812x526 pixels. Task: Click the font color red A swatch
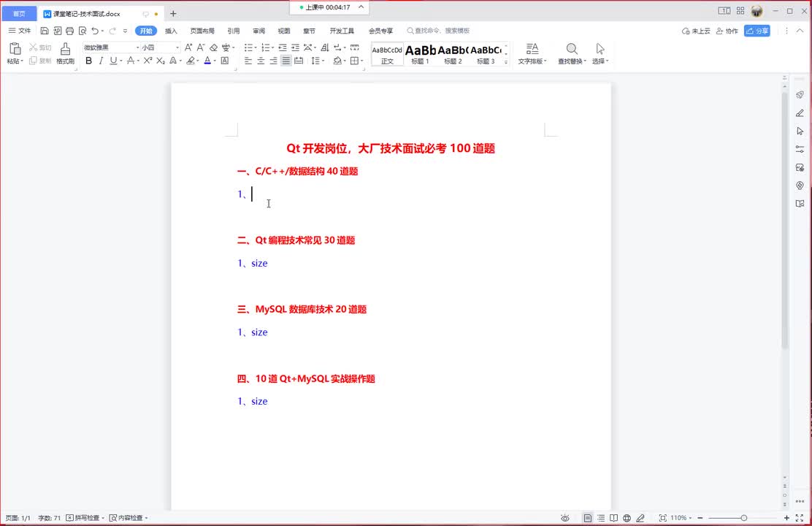click(207, 61)
